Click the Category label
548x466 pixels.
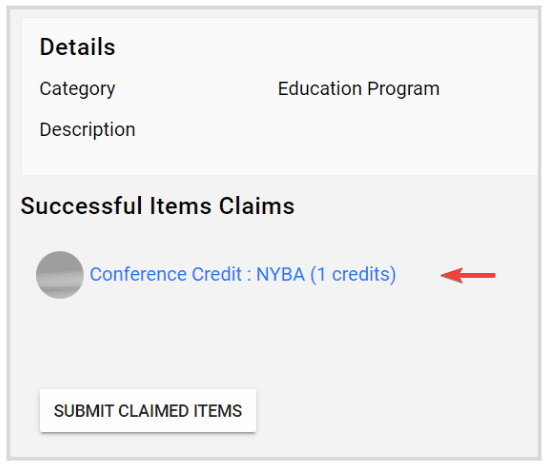click(77, 89)
